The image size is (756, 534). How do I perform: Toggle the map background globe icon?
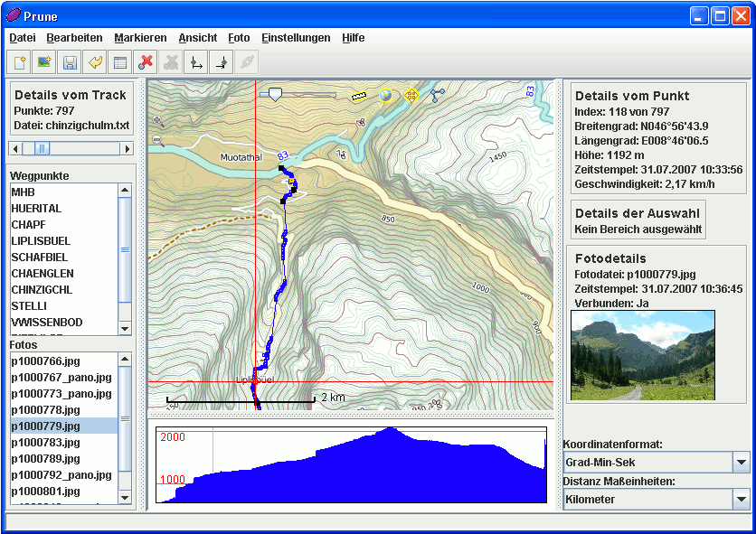click(x=386, y=95)
